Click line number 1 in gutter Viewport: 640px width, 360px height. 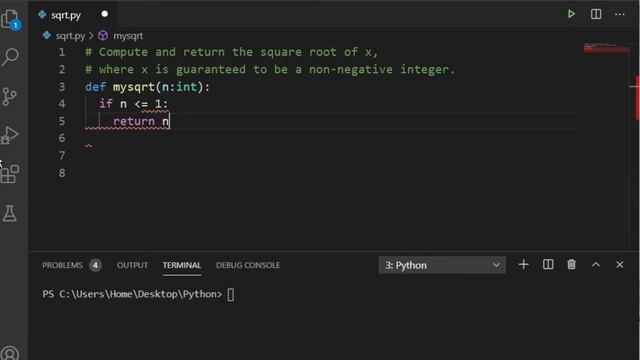pos(62,52)
